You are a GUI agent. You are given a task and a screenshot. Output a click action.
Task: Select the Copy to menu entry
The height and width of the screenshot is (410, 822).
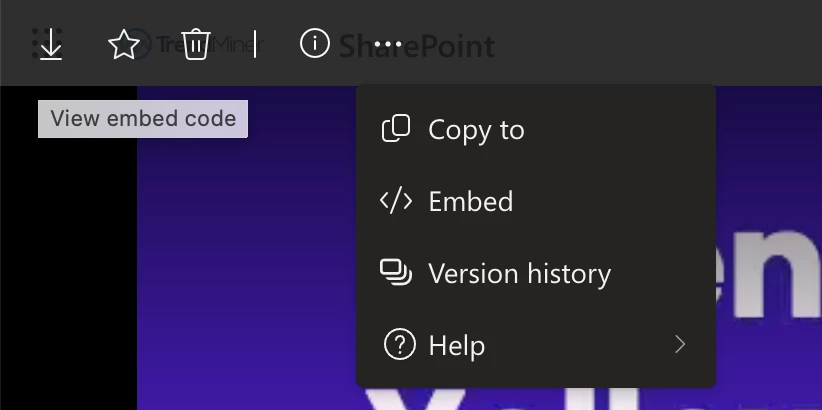[x=476, y=130]
